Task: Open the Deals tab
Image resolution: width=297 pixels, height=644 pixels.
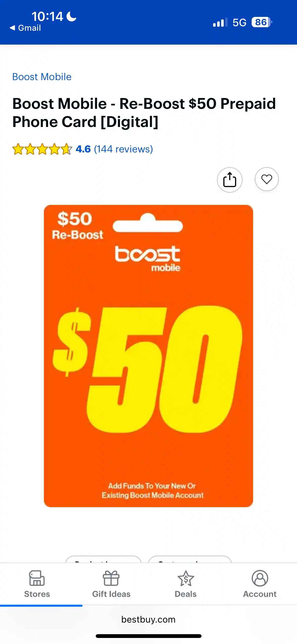Action: 186,584
